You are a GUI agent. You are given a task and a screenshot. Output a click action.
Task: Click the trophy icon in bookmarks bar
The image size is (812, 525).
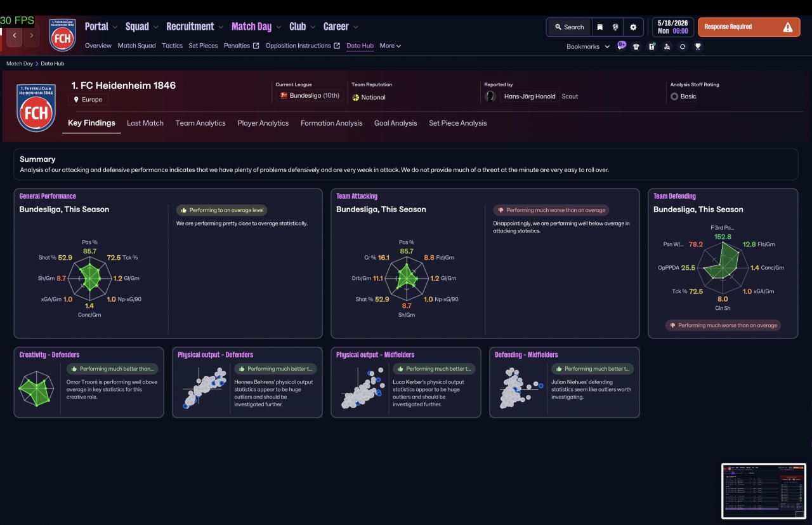pos(698,46)
